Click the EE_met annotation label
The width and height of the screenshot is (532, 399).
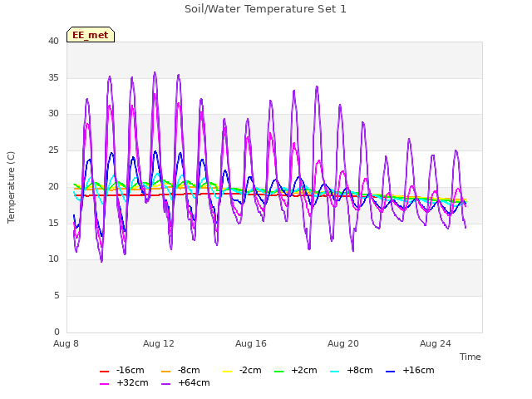pos(91,35)
